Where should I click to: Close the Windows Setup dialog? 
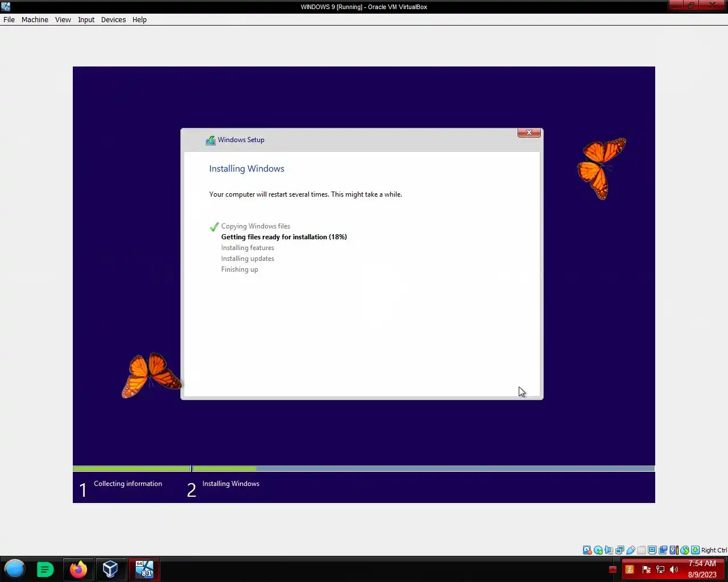click(x=529, y=132)
